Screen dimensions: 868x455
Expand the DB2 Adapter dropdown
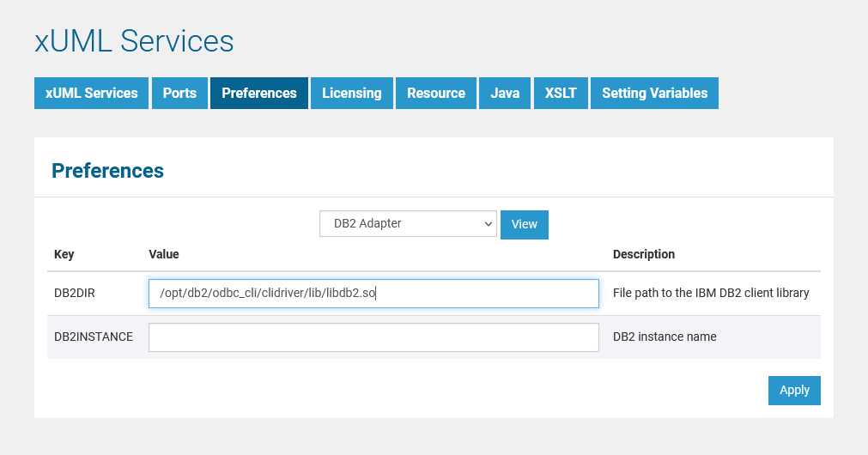click(408, 223)
